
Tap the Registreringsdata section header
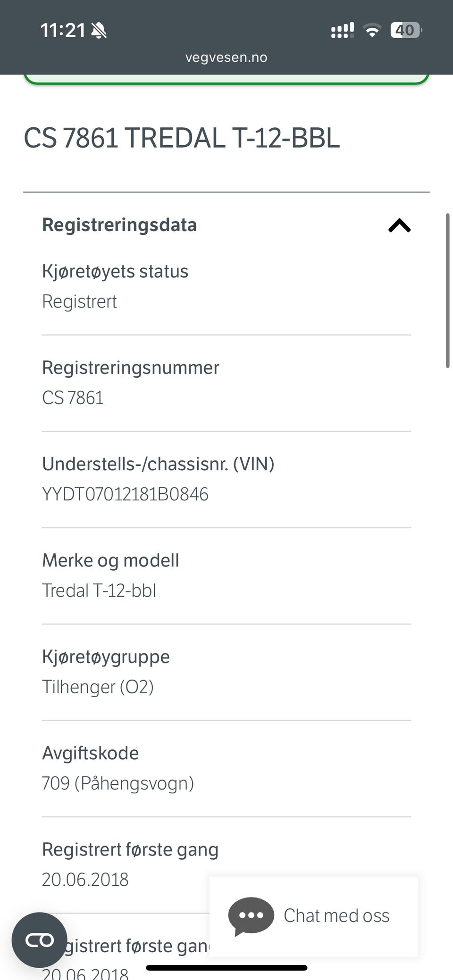[x=119, y=225]
